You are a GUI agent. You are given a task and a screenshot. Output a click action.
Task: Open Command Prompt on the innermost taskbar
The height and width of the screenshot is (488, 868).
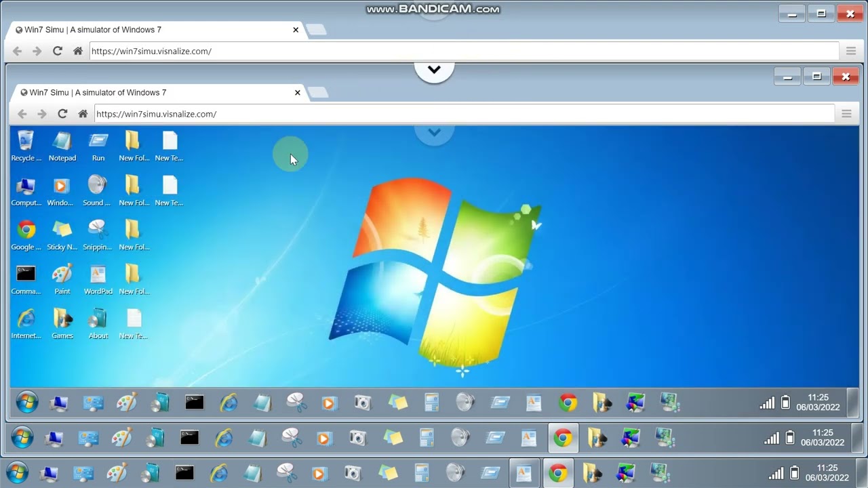[195, 403]
